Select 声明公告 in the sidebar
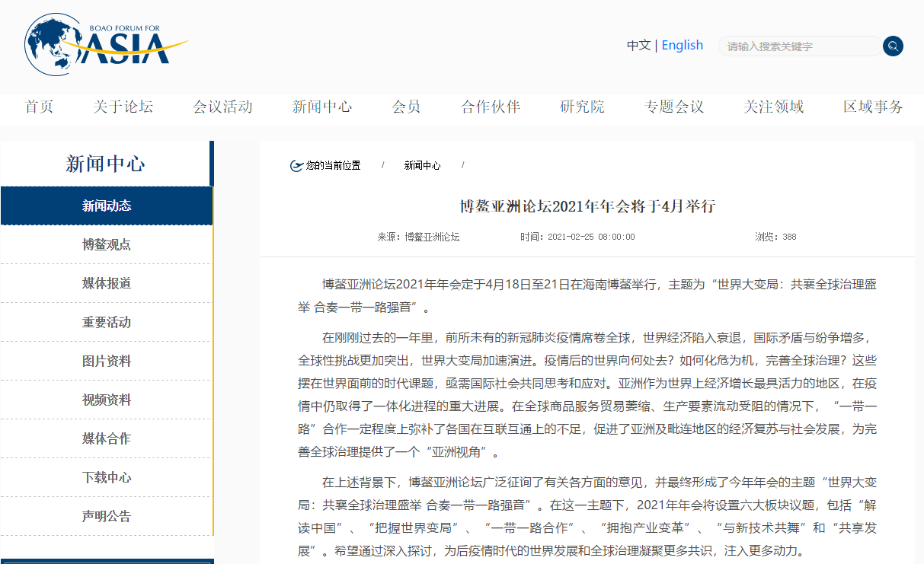Viewport: 924px width, 564px height. pyautogui.click(x=107, y=517)
